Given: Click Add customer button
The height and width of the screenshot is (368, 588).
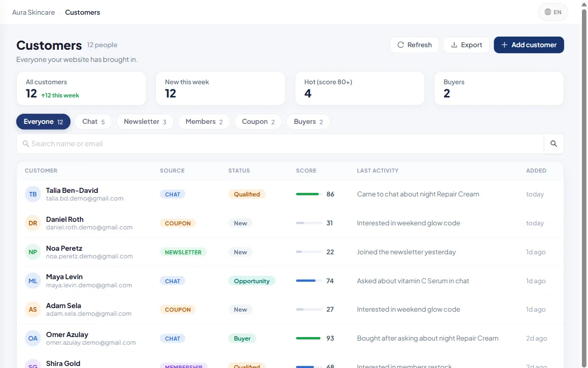Looking at the screenshot, I should 529,45.
